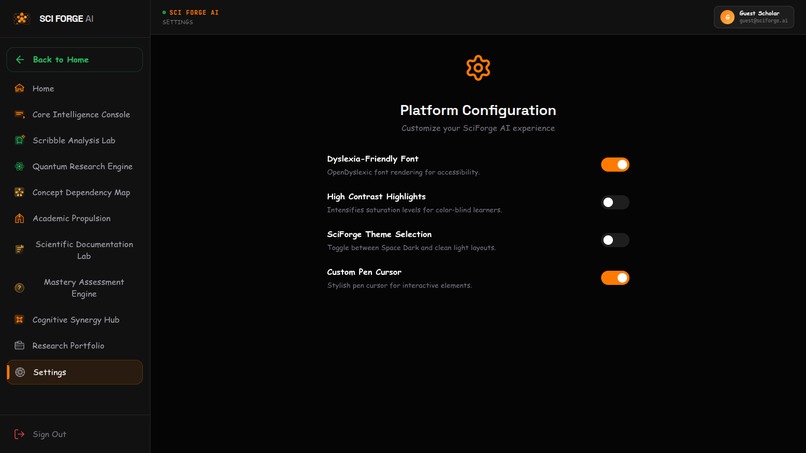Screen dimensions: 806x453
Task: Open Academic Propulsion
Action: pyautogui.click(x=75, y=218)
